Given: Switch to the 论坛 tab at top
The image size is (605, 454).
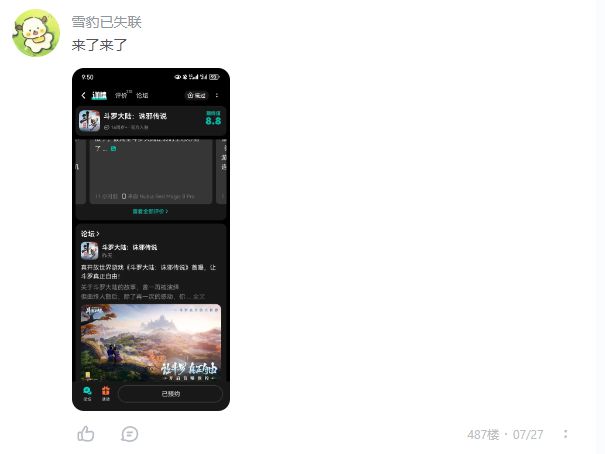Looking at the screenshot, I should click(x=142, y=95).
